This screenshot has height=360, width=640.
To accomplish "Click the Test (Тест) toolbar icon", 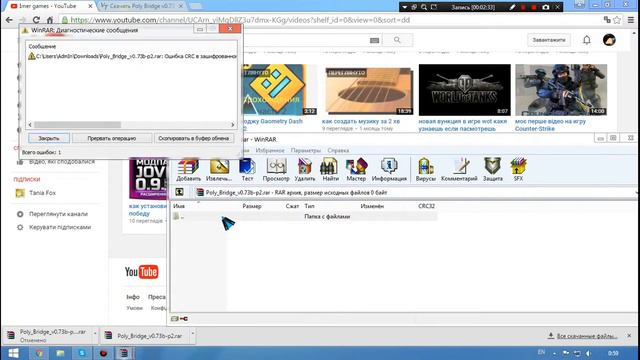I will point(247,169).
